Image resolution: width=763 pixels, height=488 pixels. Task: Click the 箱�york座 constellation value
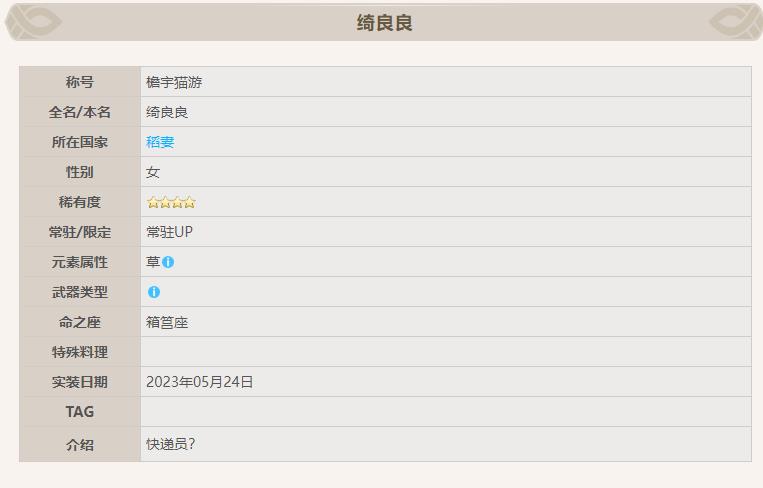(x=167, y=322)
